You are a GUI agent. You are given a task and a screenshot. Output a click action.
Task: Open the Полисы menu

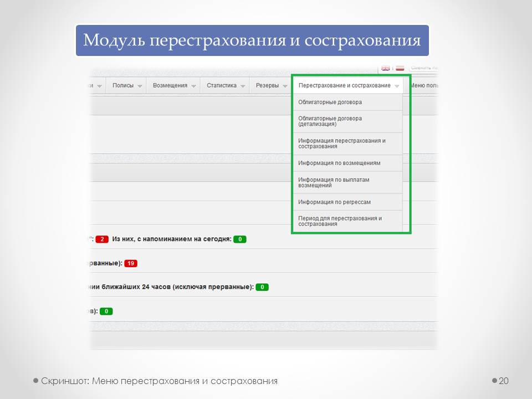click(126, 85)
